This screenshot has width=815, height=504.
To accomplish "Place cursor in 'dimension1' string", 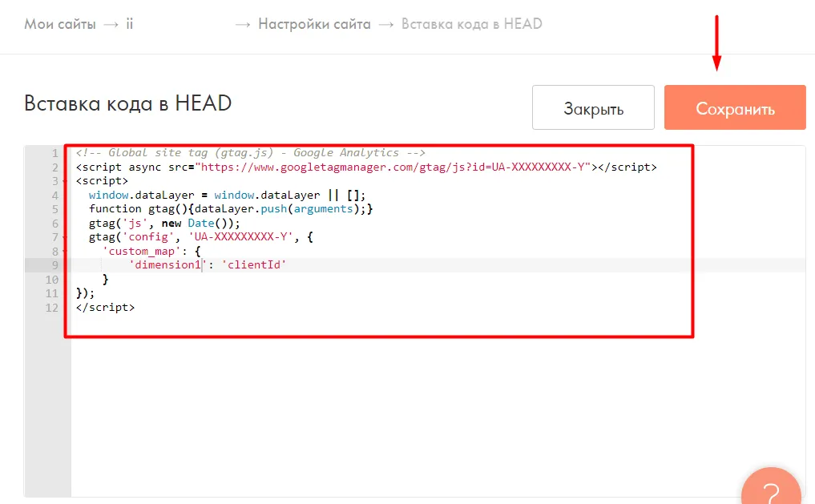I will tap(167, 265).
